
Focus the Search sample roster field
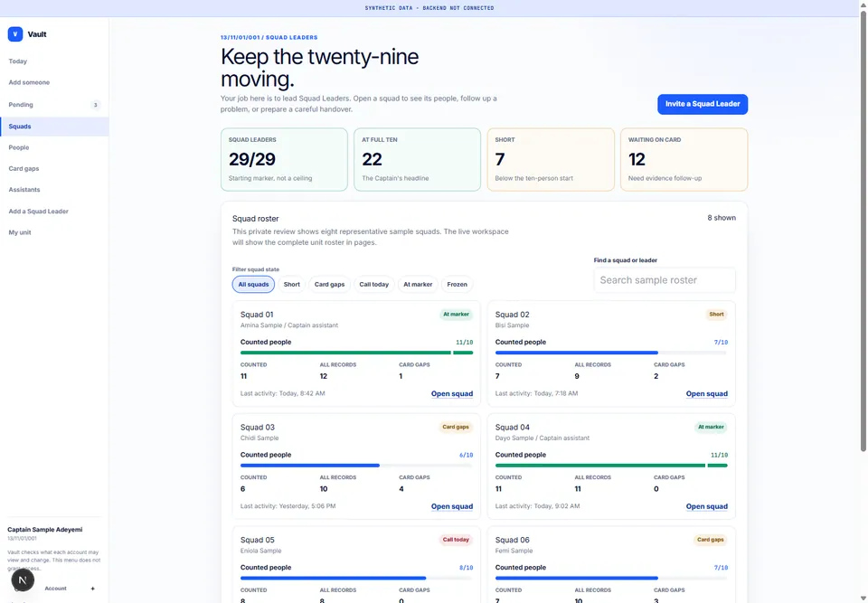point(665,280)
